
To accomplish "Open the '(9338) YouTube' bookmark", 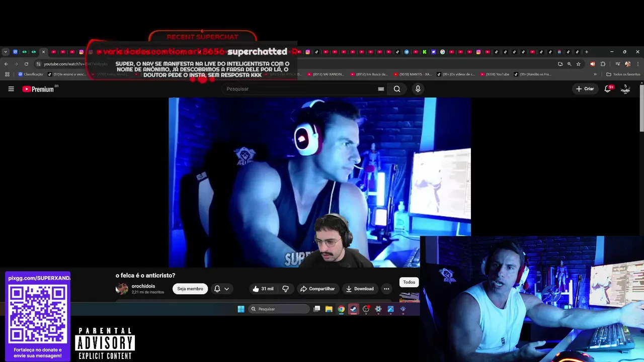I will pos(495,74).
